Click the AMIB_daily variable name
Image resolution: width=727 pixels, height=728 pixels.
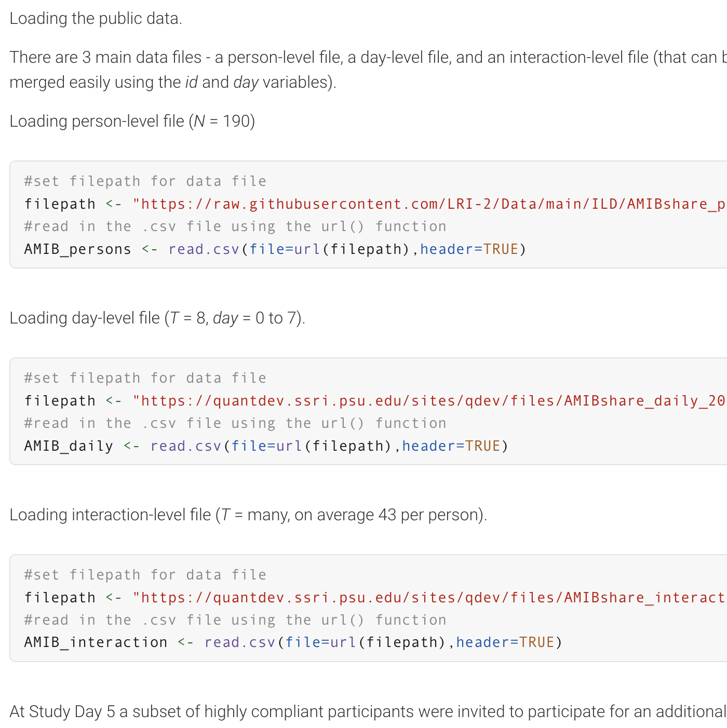click(x=69, y=446)
